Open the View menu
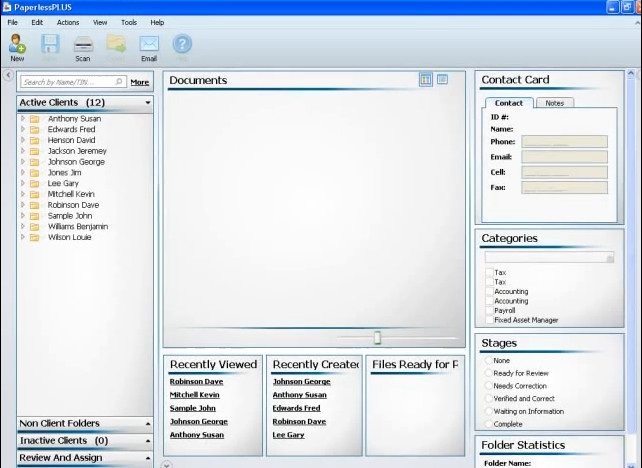Viewport: 642px width, 468px height. [100, 23]
